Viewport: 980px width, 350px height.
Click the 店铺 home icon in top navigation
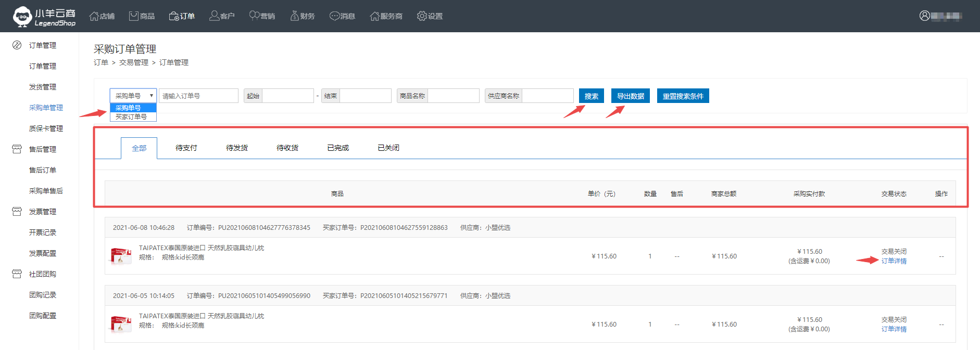tap(94, 16)
